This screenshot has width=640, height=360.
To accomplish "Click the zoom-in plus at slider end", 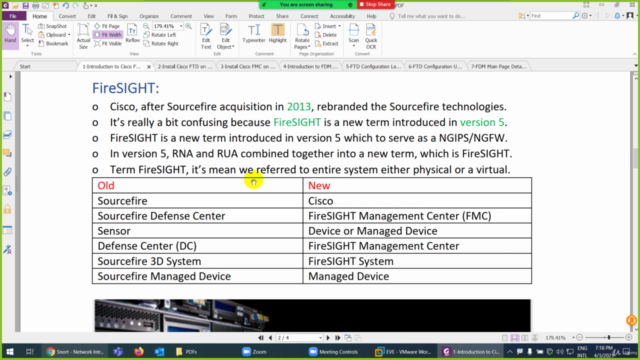I will coord(629,338).
